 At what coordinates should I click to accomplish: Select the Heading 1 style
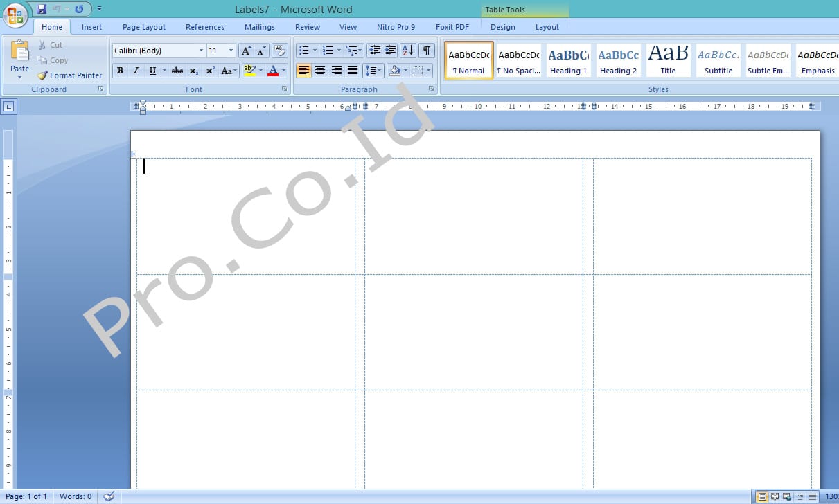pos(568,60)
